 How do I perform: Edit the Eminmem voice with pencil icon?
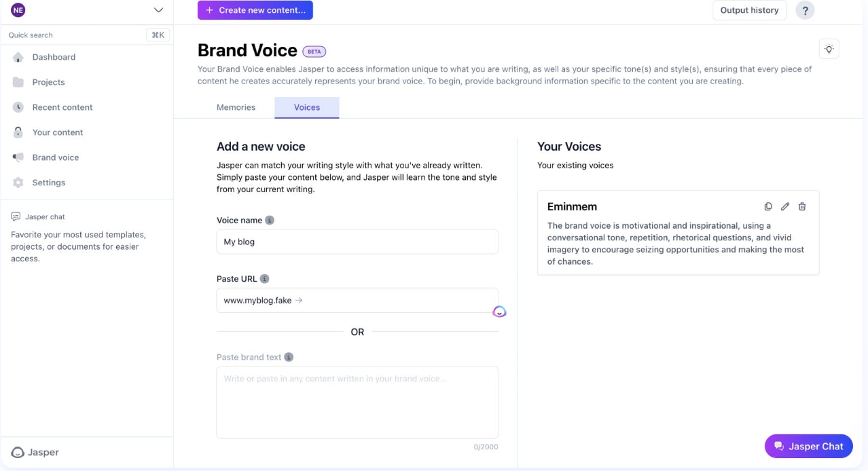(785, 206)
